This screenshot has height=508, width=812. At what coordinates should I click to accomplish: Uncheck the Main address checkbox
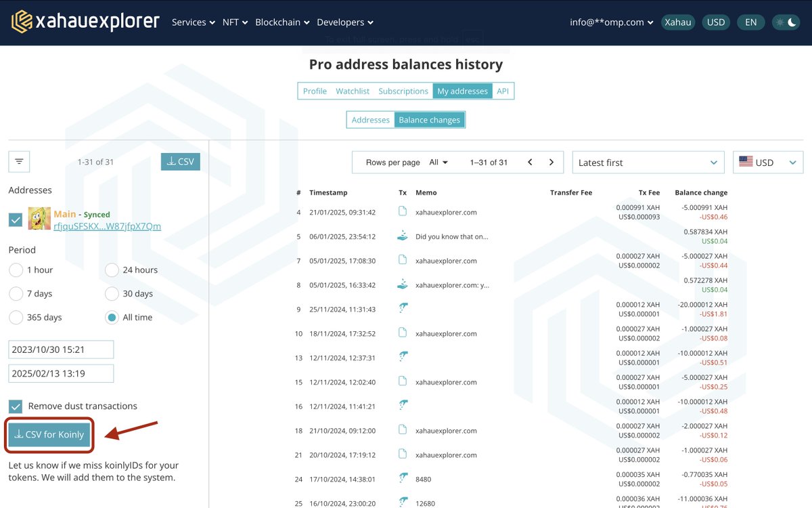point(16,219)
